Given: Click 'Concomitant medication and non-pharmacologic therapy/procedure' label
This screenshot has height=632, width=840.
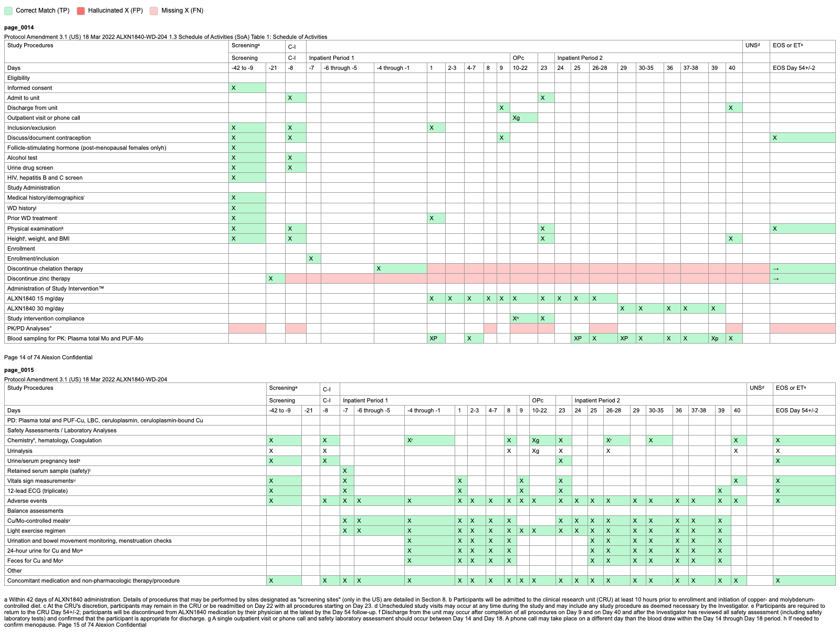Looking at the screenshot, I should (93, 581).
